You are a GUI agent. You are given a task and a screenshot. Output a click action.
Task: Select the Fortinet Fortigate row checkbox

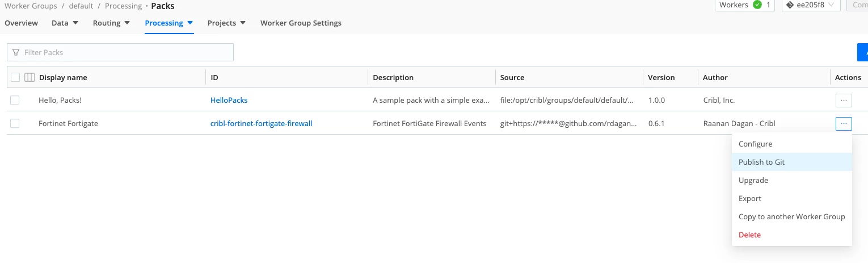15,123
